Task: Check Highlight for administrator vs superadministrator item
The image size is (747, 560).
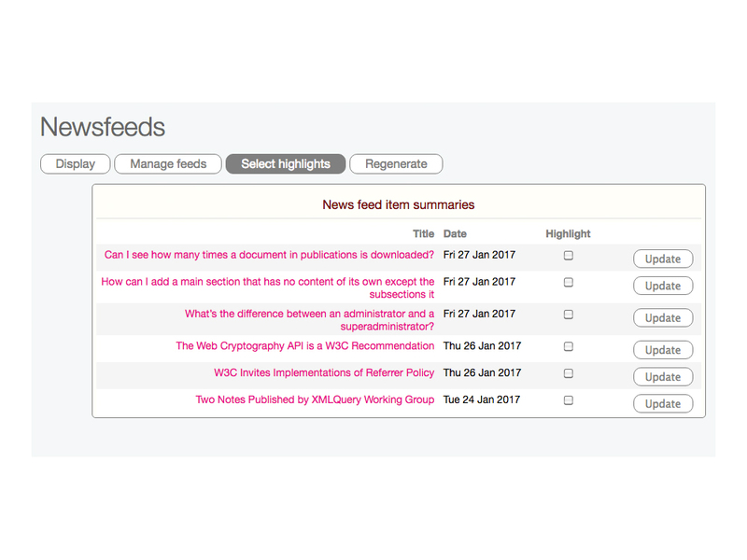Action: click(569, 315)
